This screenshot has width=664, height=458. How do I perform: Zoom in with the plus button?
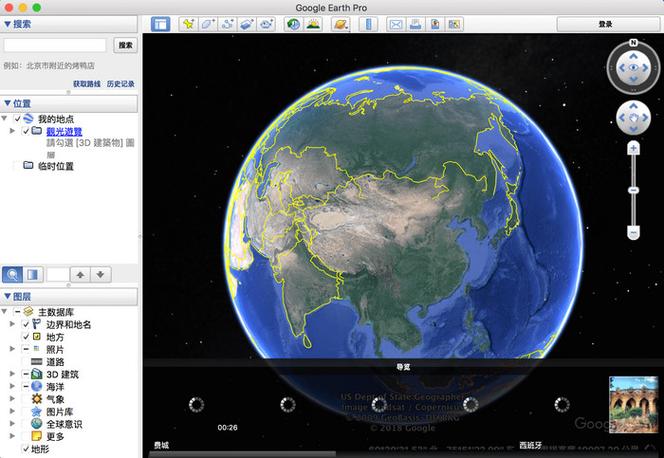point(633,148)
